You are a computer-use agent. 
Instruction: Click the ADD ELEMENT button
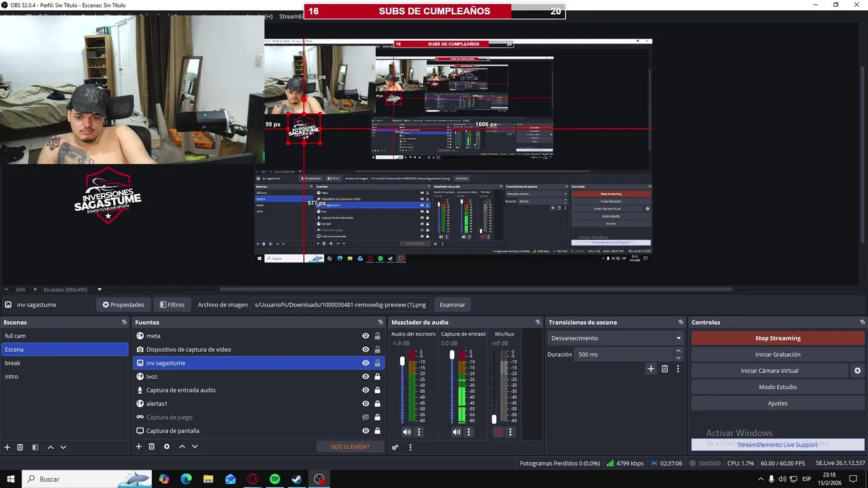(350, 447)
